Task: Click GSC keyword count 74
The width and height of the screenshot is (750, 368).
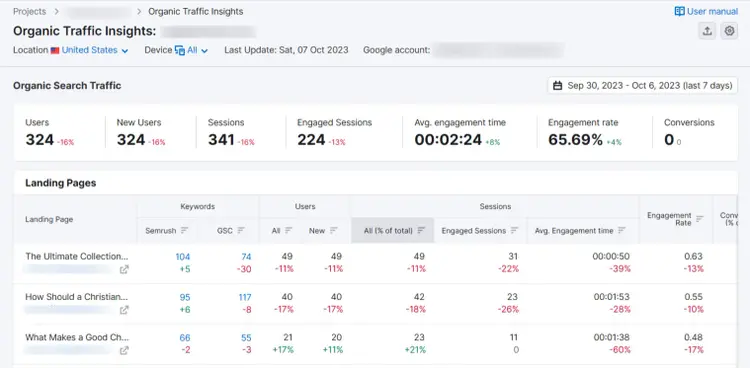Action: click(x=246, y=256)
